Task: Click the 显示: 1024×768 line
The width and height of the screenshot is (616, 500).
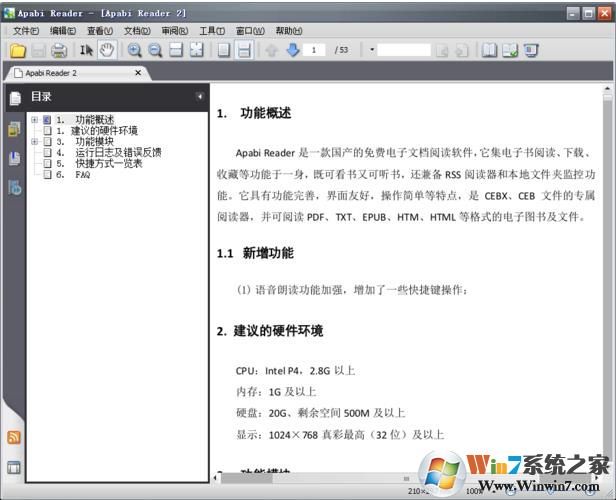Action: point(340,435)
